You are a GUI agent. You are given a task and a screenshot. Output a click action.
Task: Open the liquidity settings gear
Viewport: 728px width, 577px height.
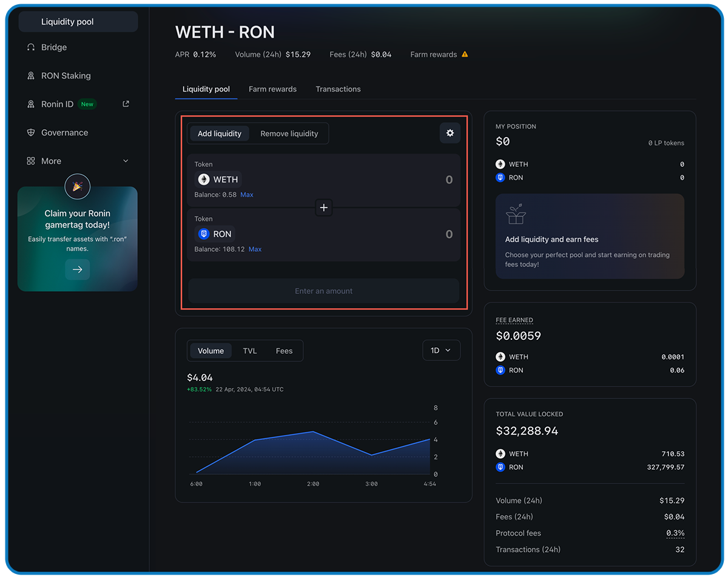click(x=450, y=133)
